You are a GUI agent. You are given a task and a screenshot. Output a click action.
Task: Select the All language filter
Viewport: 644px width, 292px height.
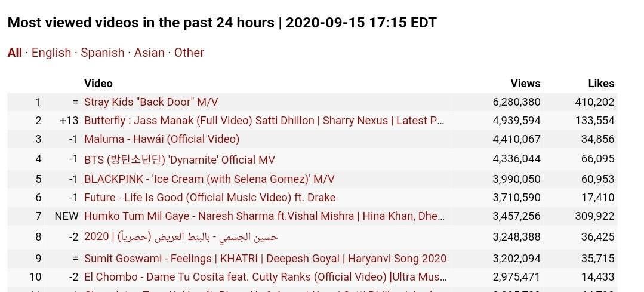[15, 53]
